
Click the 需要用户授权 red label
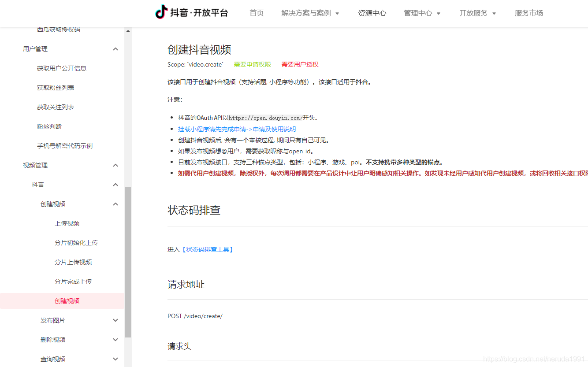tap(300, 64)
